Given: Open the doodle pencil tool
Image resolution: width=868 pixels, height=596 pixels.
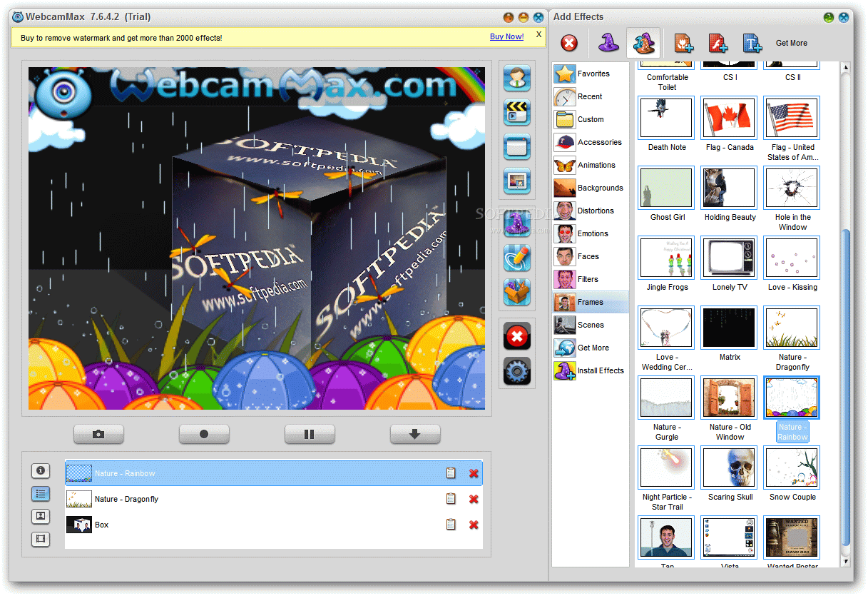Looking at the screenshot, I should tap(517, 258).
